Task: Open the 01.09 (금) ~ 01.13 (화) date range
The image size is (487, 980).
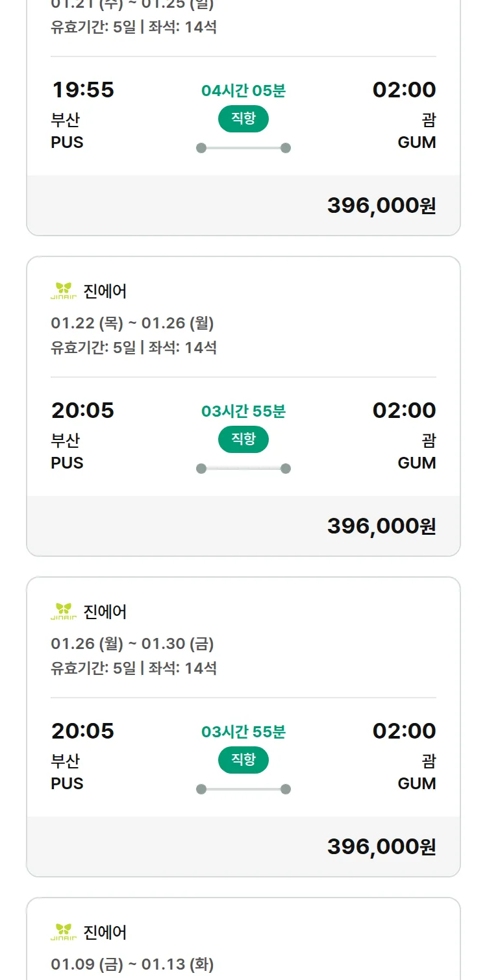Action: click(x=132, y=964)
